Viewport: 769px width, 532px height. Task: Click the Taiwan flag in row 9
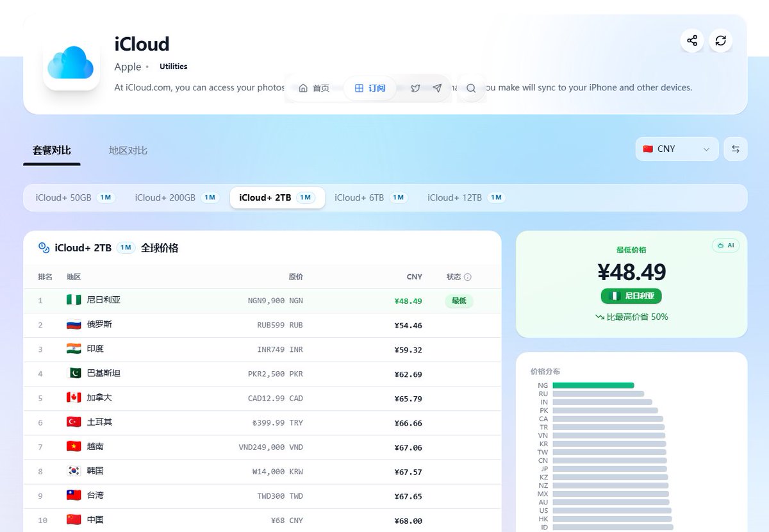coord(74,495)
